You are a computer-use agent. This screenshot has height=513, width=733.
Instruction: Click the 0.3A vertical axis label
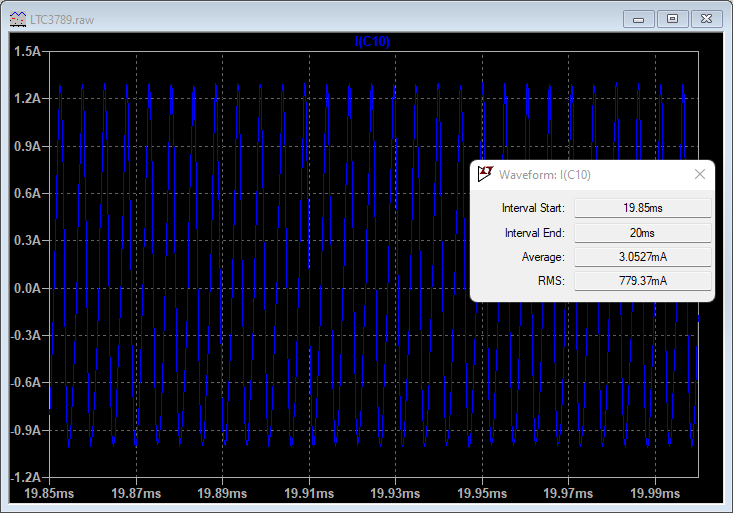pos(28,240)
